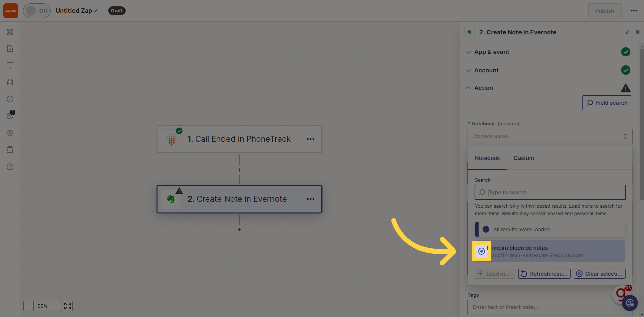
Task: Select the Call Ended in PhoneTrack step
Action: [239, 139]
